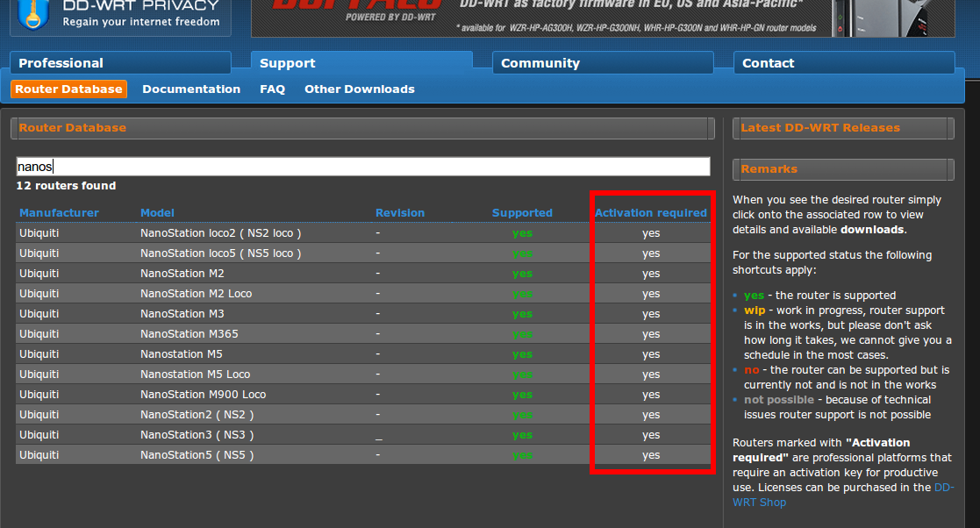Open the FAQ submenu item

click(273, 89)
